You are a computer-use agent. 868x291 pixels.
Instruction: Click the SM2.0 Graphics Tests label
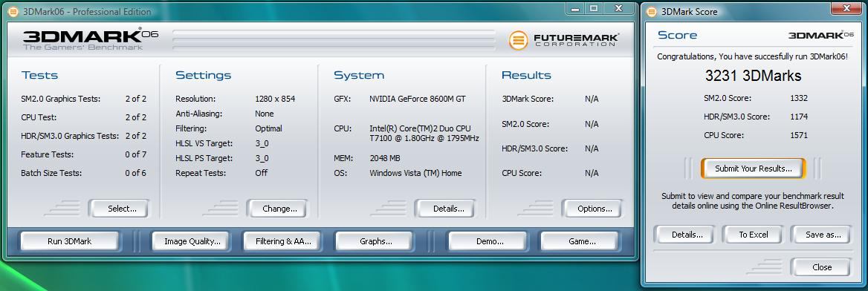point(61,99)
